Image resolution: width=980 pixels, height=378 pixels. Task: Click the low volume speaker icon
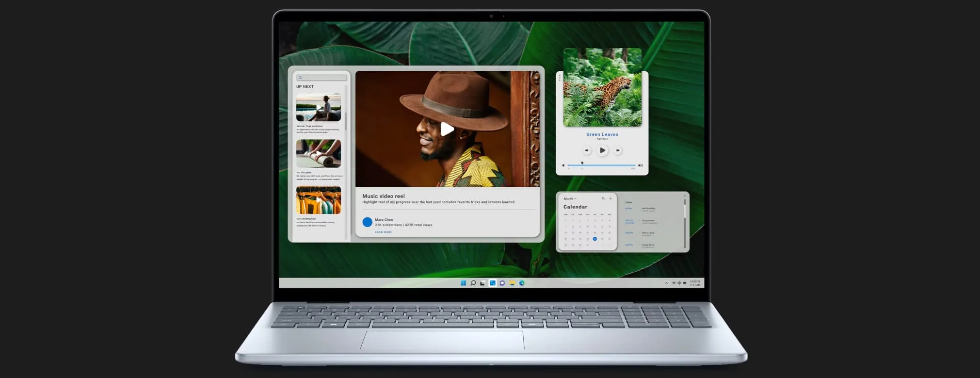(x=563, y=165)
